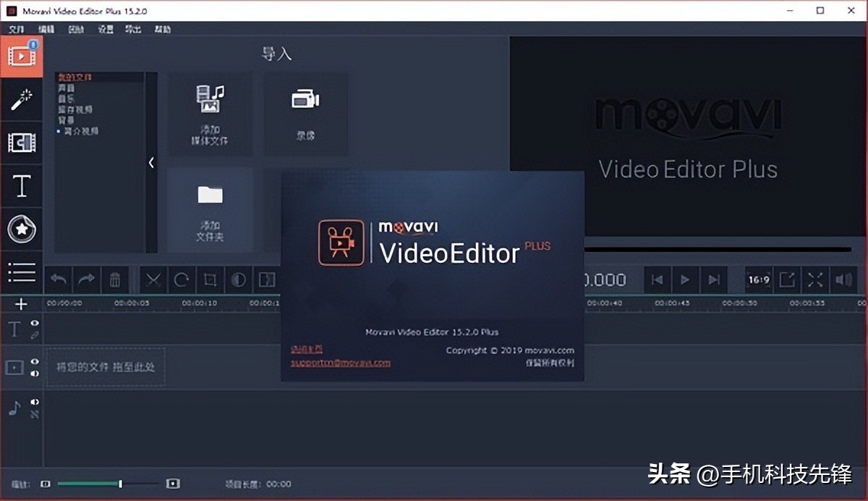The height and width of the screenshot is (501, 868).
Task: Open the supportcn@movavi.com email link
Action: [x=340, y=362]
